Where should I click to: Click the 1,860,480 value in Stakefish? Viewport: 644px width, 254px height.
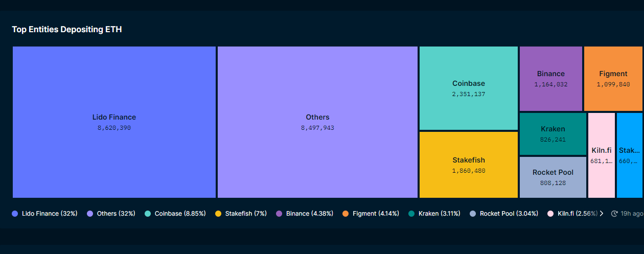469,171
